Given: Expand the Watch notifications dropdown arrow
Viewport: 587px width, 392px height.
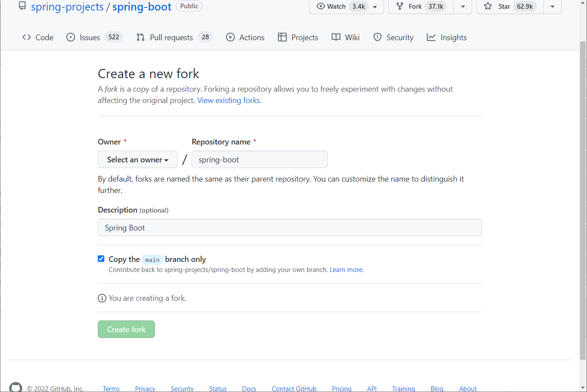Looking at the screenshot, I should coord(375,7).
